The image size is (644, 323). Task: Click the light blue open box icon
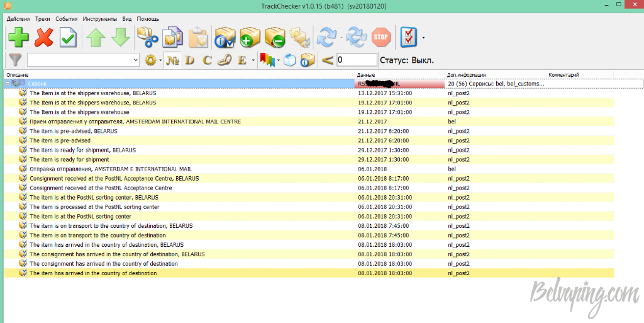(x=290, y=60)
